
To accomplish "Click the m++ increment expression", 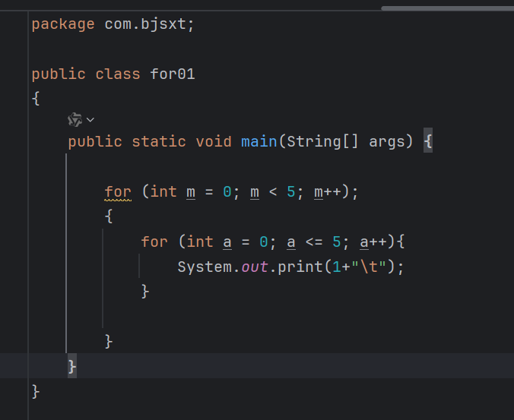I will pyautogui.click(x=328, y=191).
